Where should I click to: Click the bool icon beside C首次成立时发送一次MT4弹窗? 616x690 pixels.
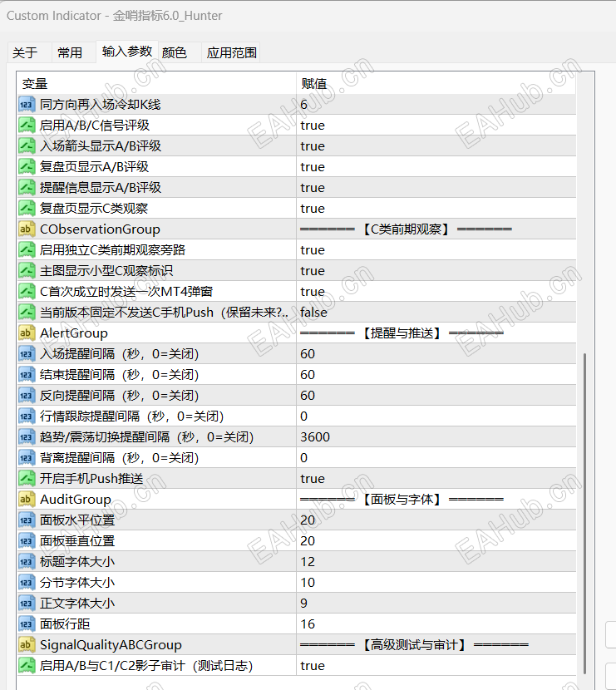click(x=27, y=292)
